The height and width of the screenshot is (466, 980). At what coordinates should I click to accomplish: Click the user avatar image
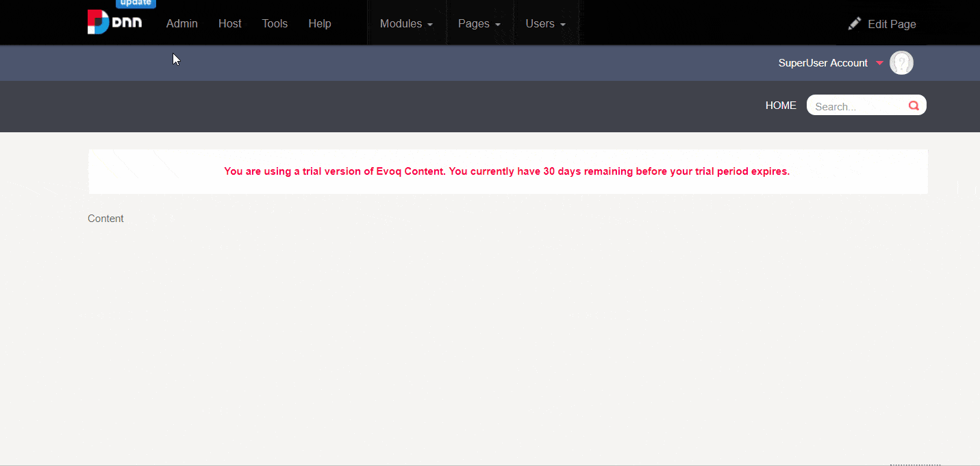[x=901, y=63]
